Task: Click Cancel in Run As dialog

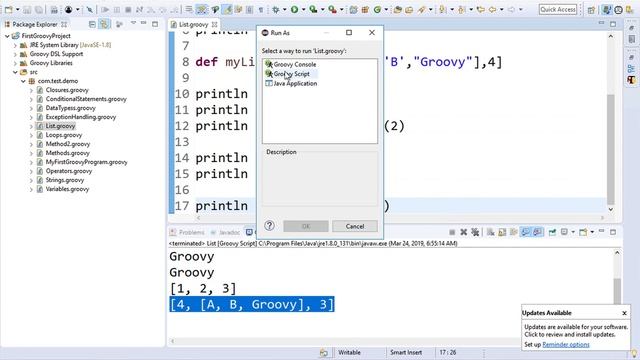Action: point(355,226)
